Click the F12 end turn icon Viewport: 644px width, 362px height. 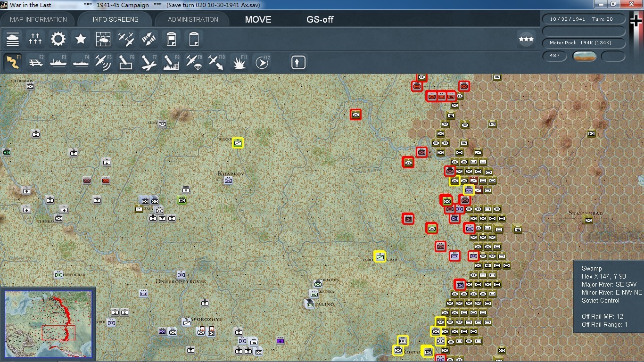(x=262, y=62)
